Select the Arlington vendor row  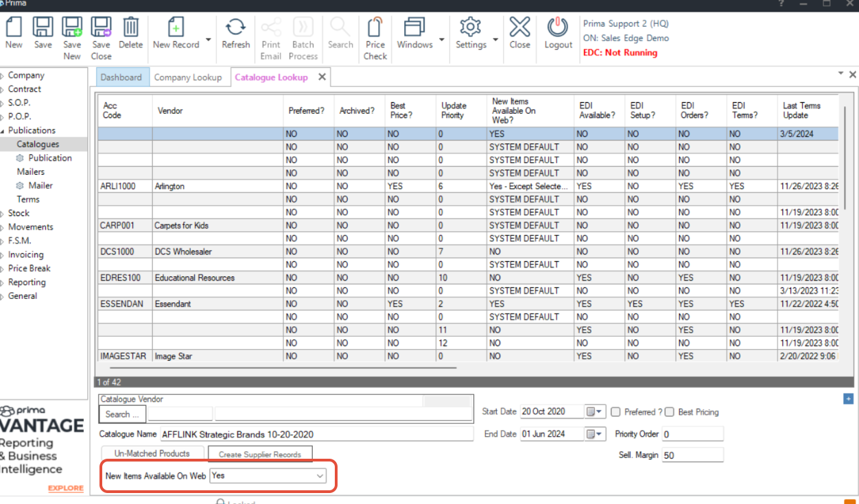[468, 186]
